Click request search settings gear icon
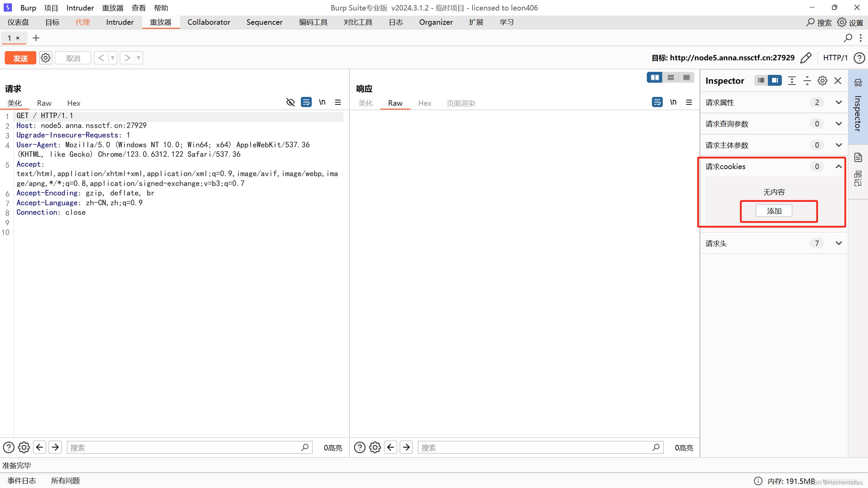The image size is (868, 488). pyautogui.click(x=24, y=448)
